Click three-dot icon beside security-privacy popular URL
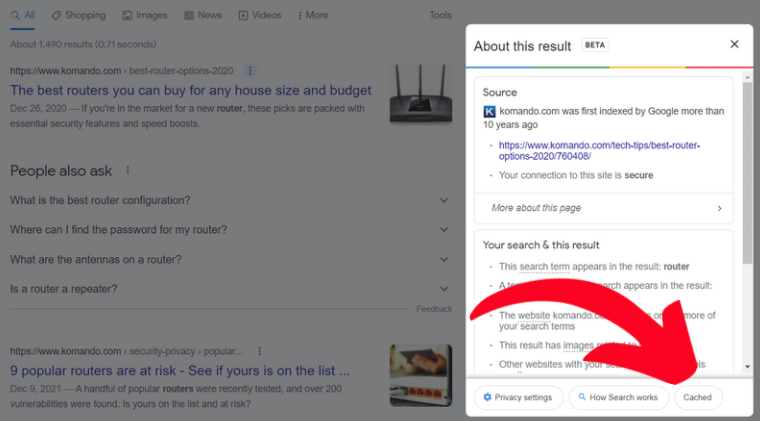This screenshot has height=421, width=760. tap(259, 351)
